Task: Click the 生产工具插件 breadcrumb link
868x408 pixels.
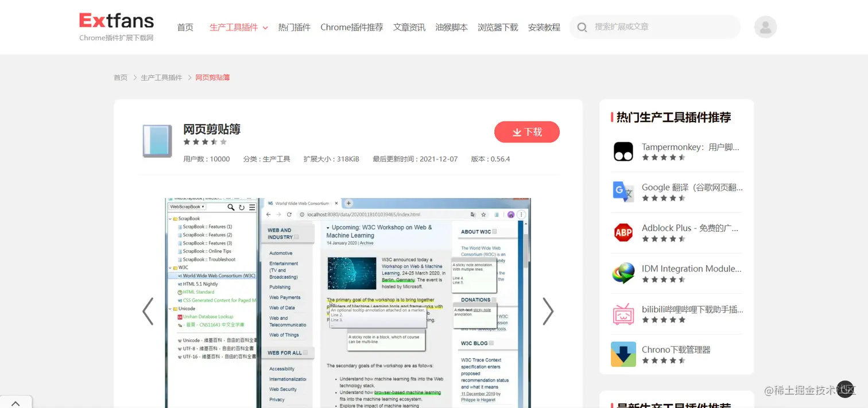Action: click(161, 77)
